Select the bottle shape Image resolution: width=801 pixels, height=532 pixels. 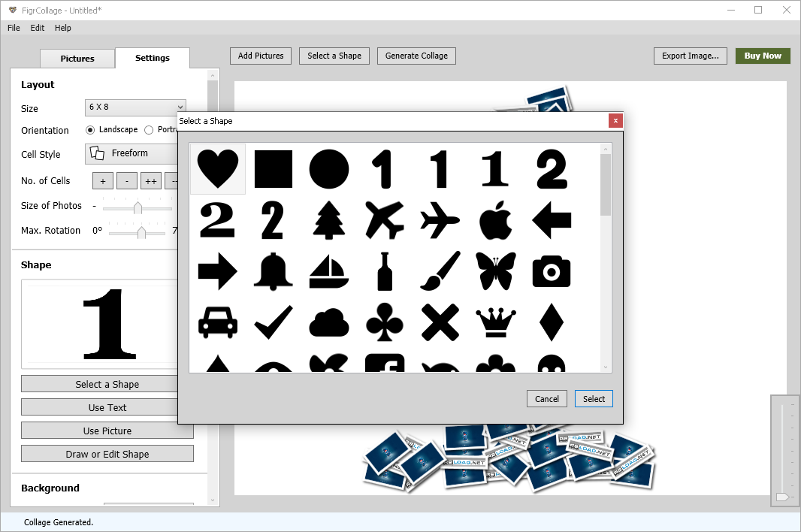coord(385,271)
